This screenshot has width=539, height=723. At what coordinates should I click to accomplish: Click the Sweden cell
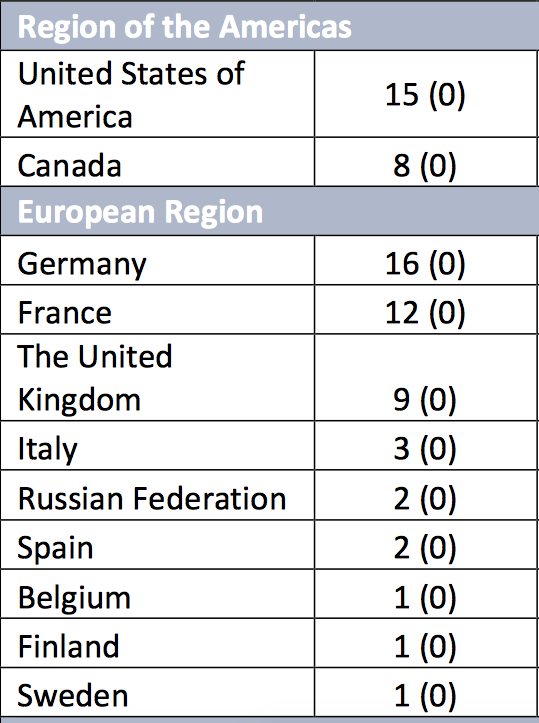click(157, 692)
